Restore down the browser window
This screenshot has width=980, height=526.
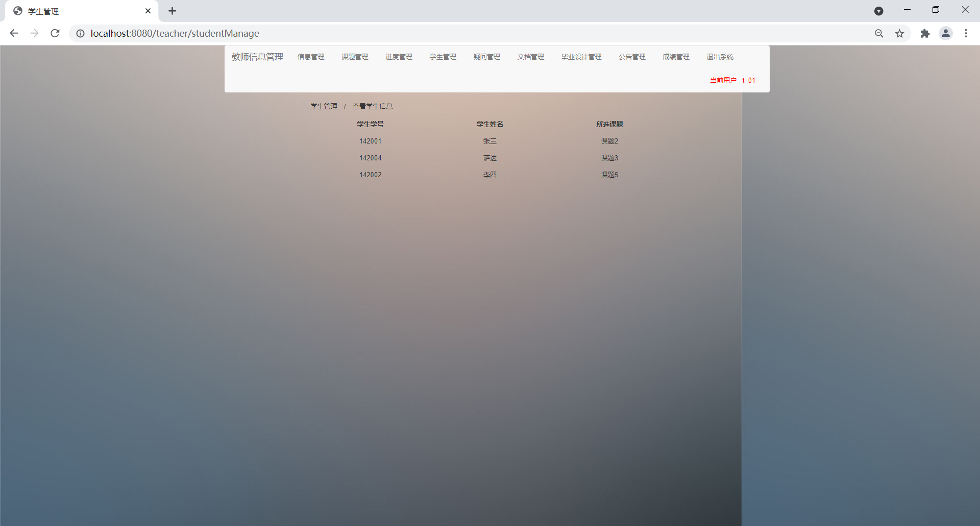(936, 10)
